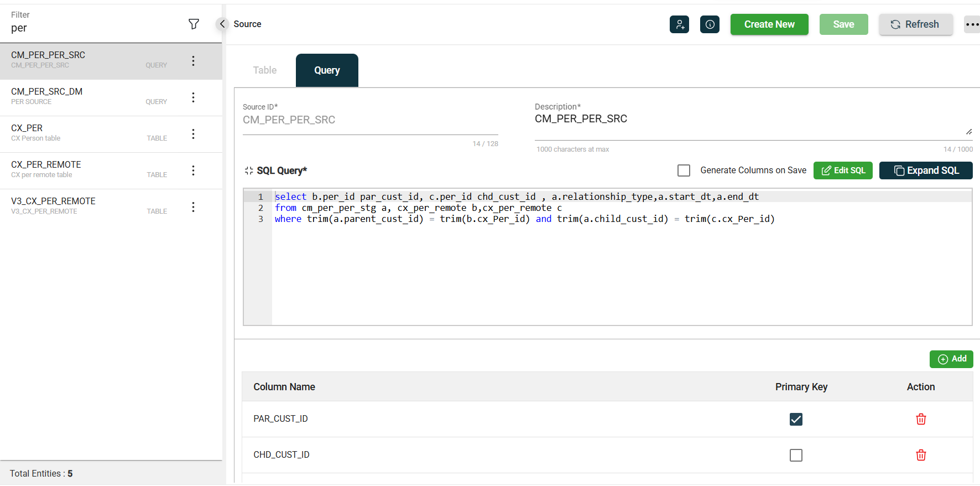The width and height of the screenshot is (980, 486).
Task: Select the Query tab
Action: coord(327,70)
